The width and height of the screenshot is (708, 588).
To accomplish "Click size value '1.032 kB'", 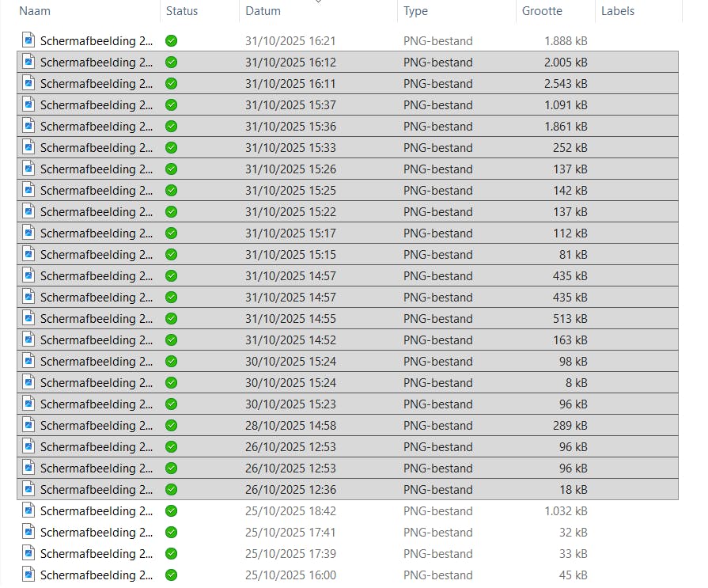I will [x=566, y=510].
